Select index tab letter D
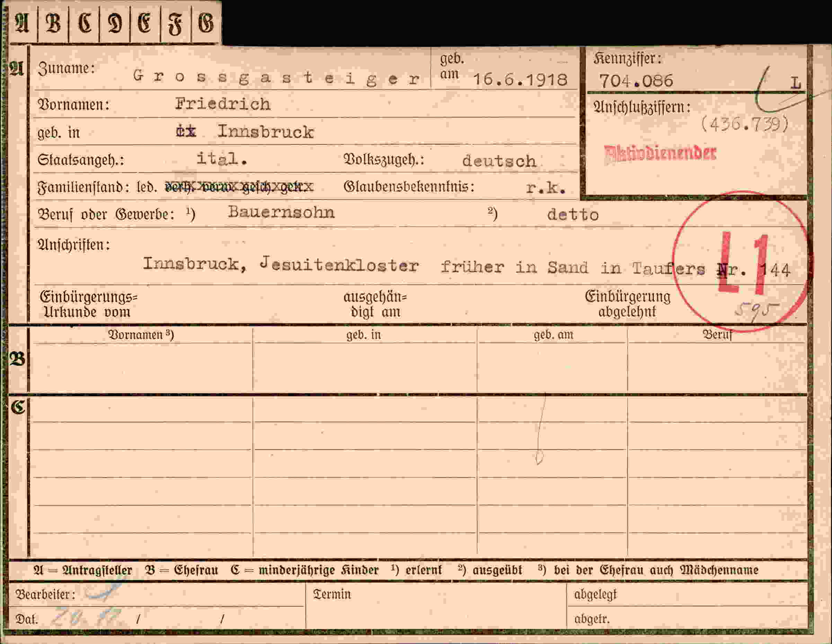The height and width of the screenshot is (644, 832). [x=115, y=24]
